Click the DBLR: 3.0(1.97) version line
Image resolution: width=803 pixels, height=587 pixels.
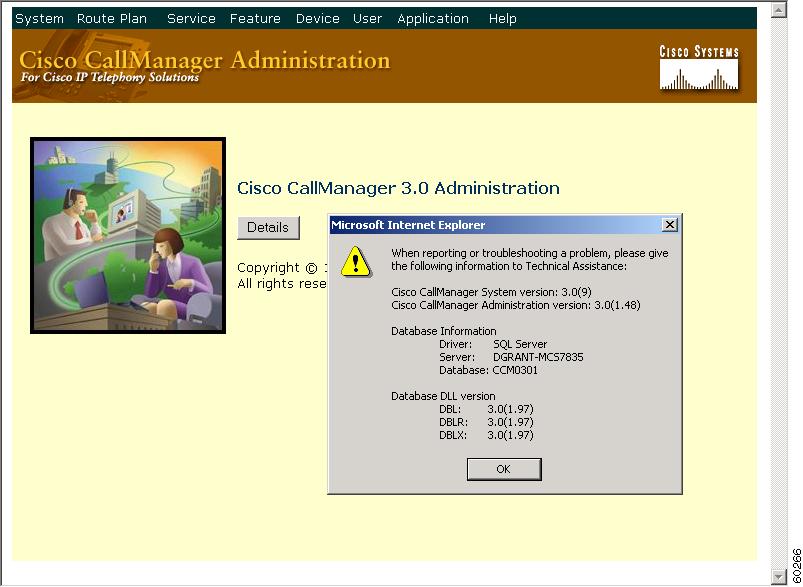pos(486,422)
